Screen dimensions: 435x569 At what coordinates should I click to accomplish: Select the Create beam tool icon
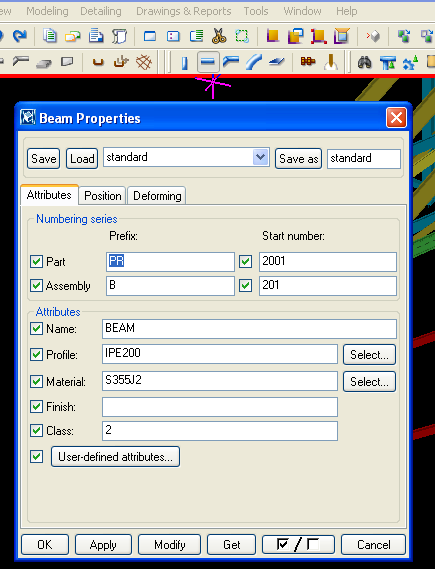[208, 62]
